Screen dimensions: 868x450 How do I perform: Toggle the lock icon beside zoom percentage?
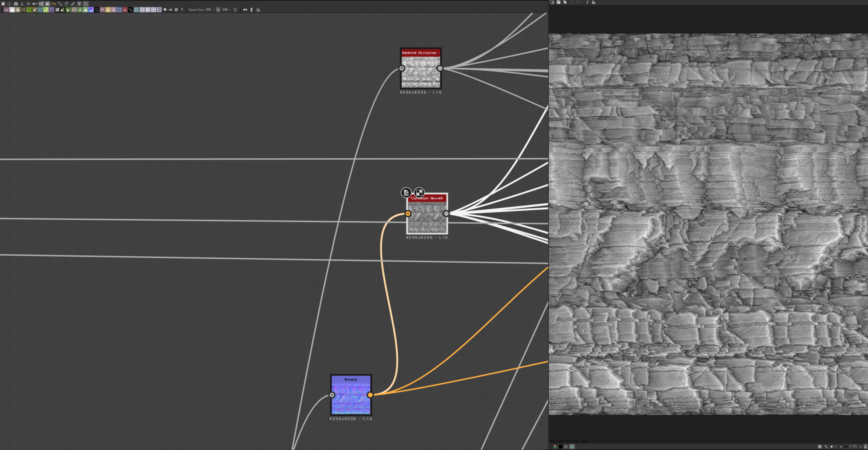click(865, 447)
